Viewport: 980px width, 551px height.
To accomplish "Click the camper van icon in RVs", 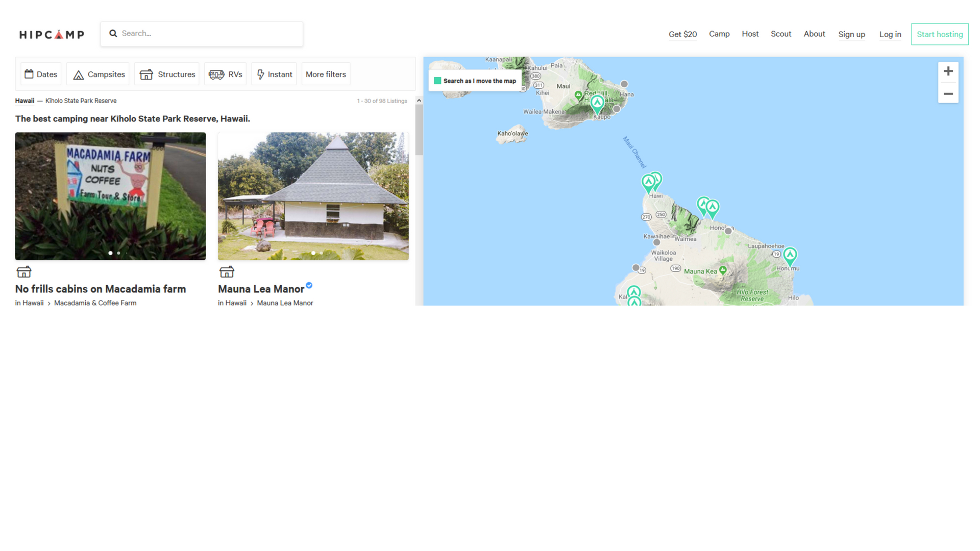I will (216, 74).
